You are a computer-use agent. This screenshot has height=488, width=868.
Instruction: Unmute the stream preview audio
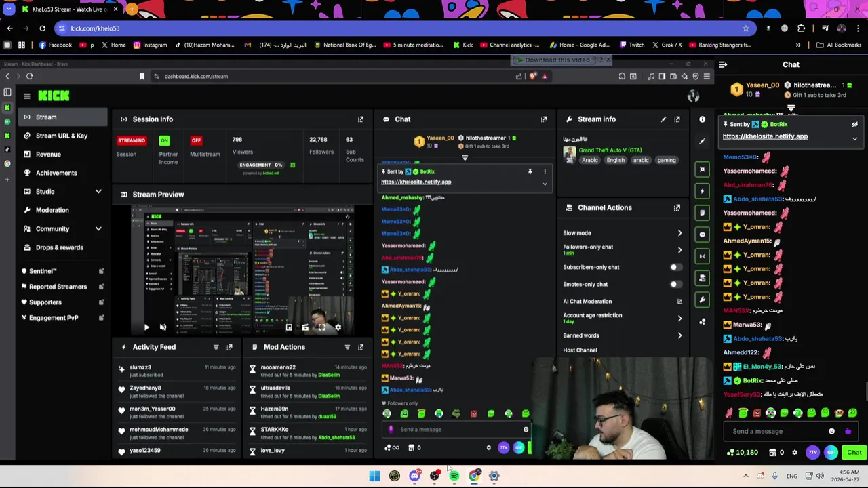pyautogui.click(x=163, y=327)
